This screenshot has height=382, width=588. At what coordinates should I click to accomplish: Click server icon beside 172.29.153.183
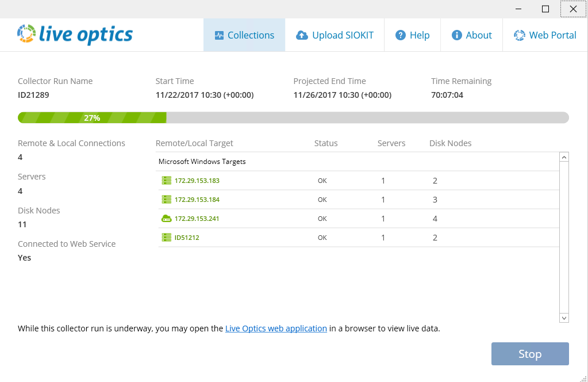167,181
